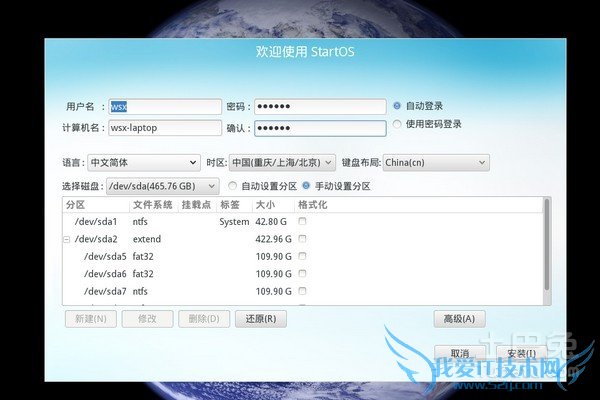Viewport: 600px width, 400px height.
Task: Click the extend filesystem text of sda2
Action: [147, 239]
